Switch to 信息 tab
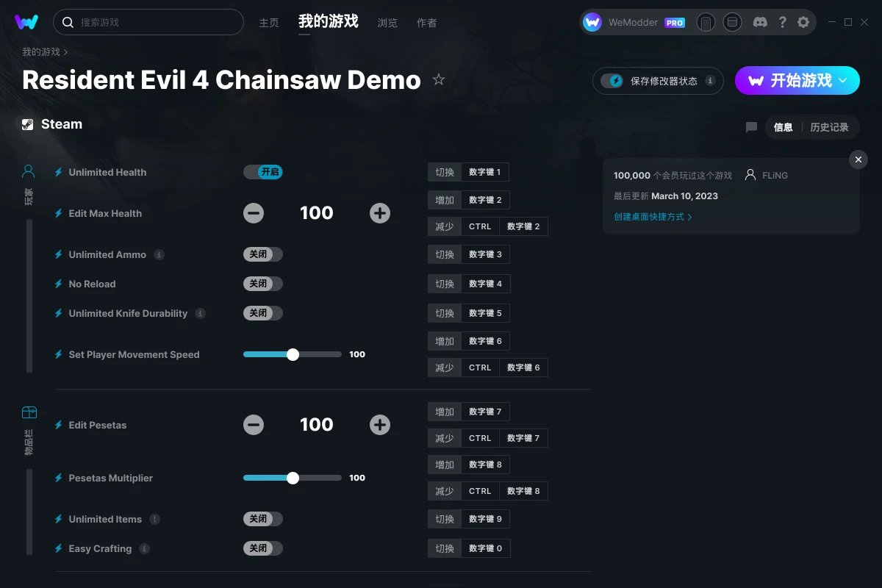The width and height of the screenshot is (882, 588). click(784, 127)
